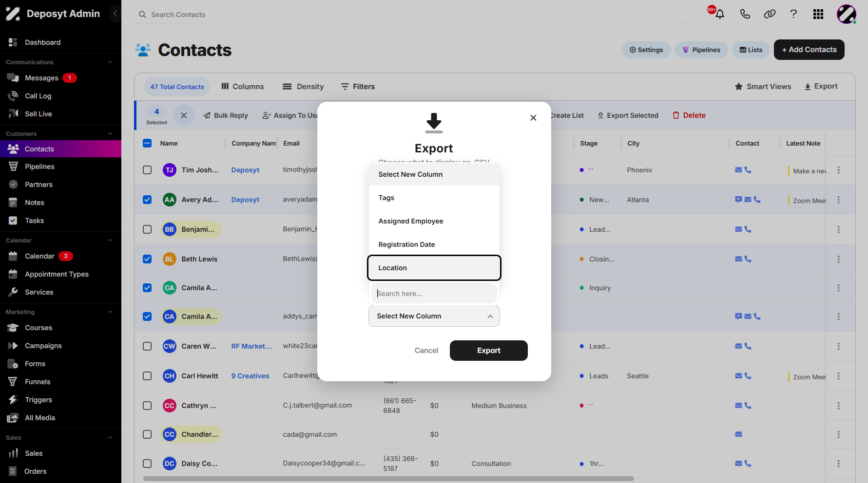This screenshot has width=868, height=483.
Task: Open three-dot menu for Daisy Co row
Action: click(x=839, y=464)
